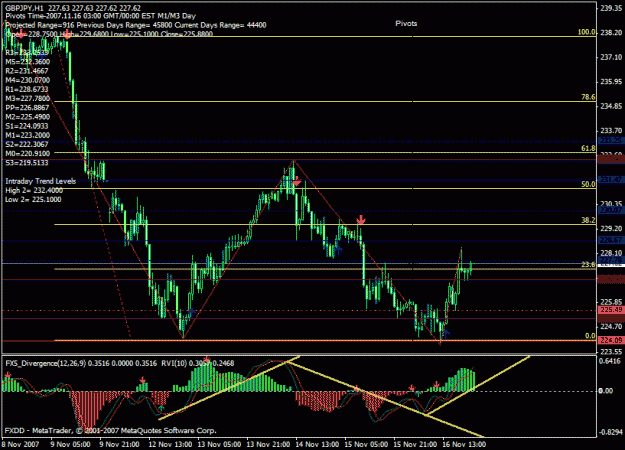Select the S1=224.0933 support level
Screen dimensions: 625x450
click(x=27, y=126)
